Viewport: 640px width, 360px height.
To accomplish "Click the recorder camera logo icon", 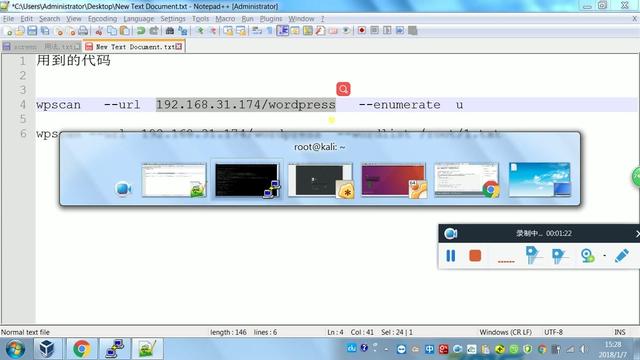I will pos(451,233).
